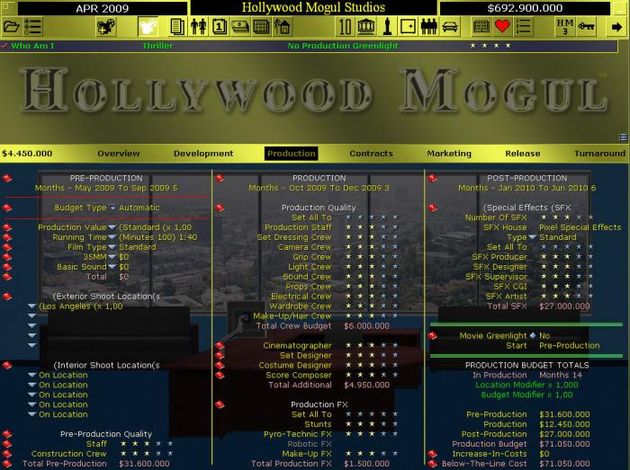The image size is (630, 470).
Task: Open the ledger book icon
Action: point(481,27)
